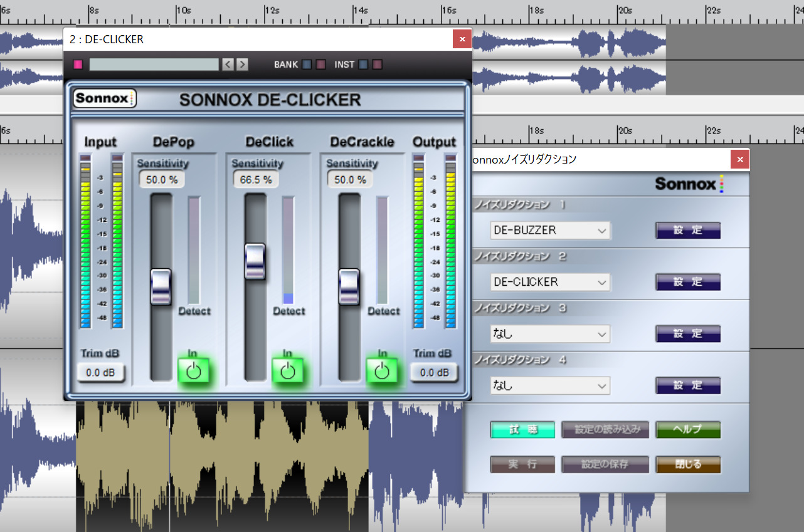Viewport: 804px width, 532px height.
Task: Toggle the DeCrackle In power button
Action: coord(382,371)
